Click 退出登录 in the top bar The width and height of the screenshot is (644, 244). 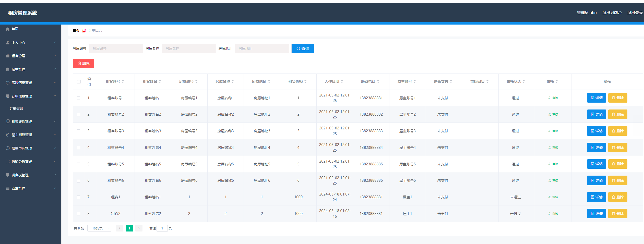point(635,13)
